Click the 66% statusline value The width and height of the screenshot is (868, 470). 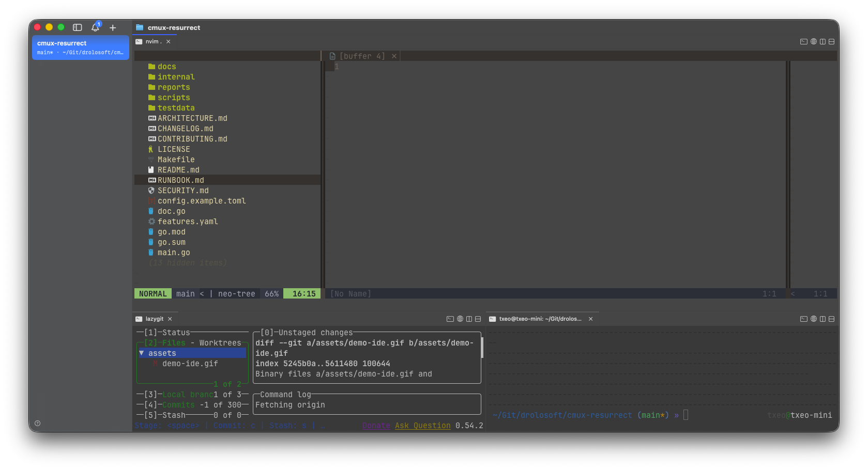272,294
